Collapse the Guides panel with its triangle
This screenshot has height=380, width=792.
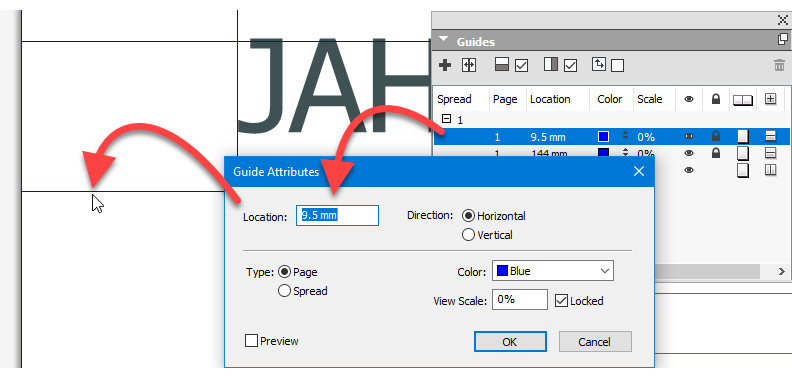[x=443, y=40]
